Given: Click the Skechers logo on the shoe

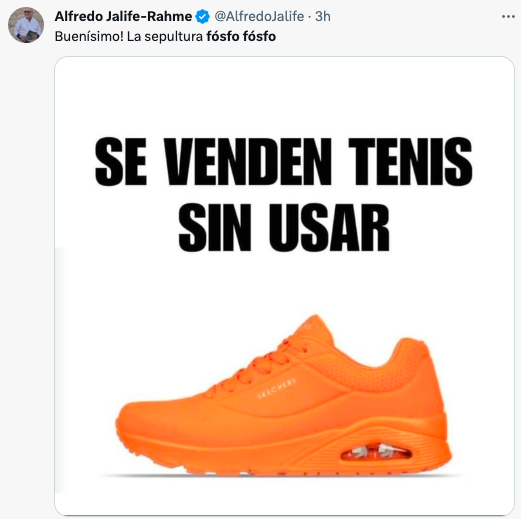Looking at the screenshot, I should [x=276, y=388].
